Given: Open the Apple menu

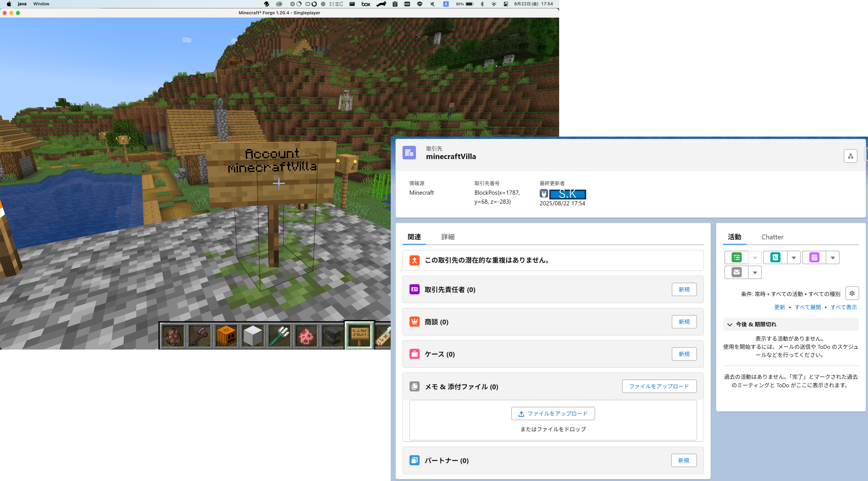Looking at the screenshot, I should click(x=9, y=4).
